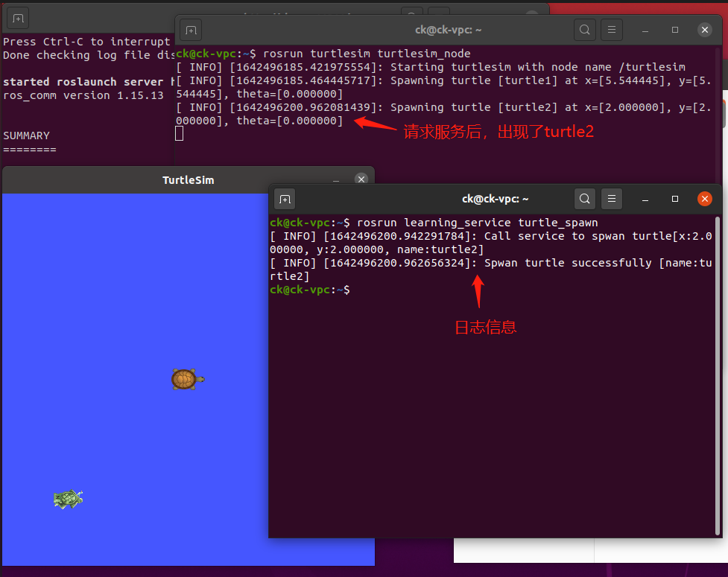This screenshot has width=728, height=577.
Task: Maximize the turtlesim_node terminal window
Action: 675,30
